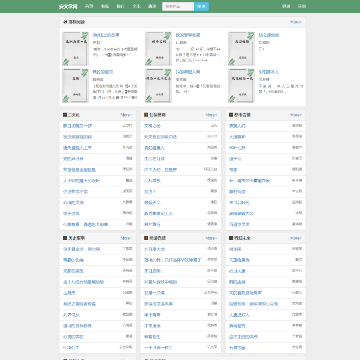Open the first navigation menu item after the logo
Viewport: 360px width, 360px height.
[89, 6]
